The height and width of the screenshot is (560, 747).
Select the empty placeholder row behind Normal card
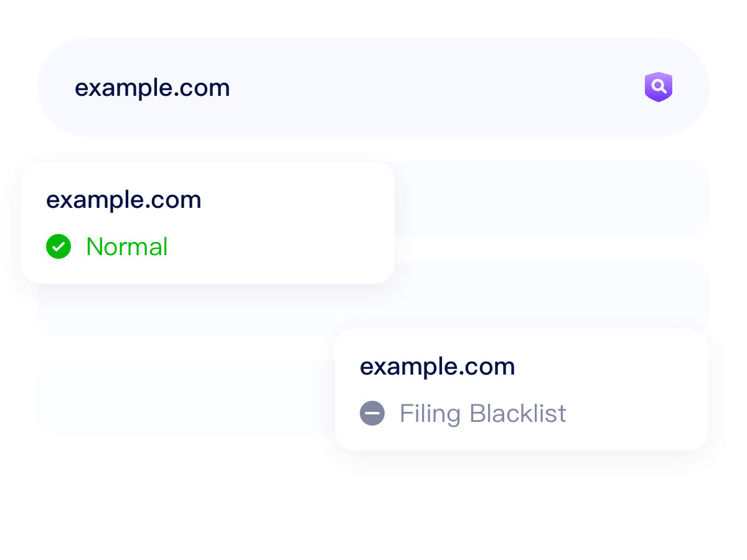(x=554, y=199)
